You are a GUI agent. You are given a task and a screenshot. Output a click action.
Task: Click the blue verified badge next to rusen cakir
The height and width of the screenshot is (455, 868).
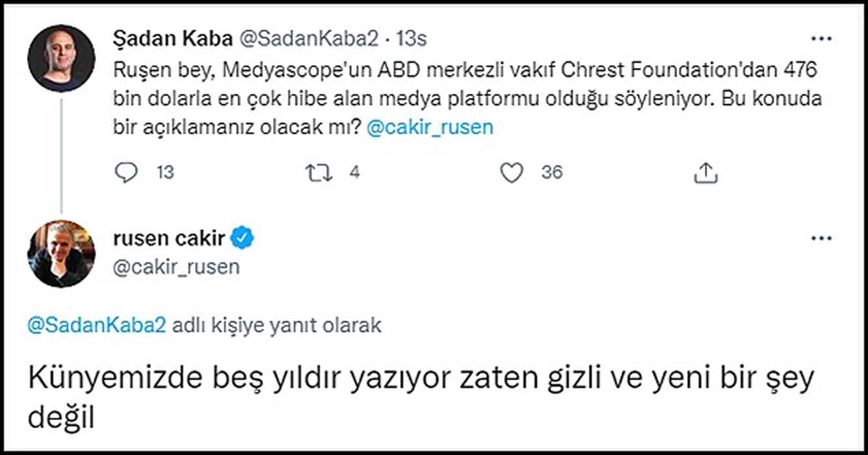pos(243,238)
